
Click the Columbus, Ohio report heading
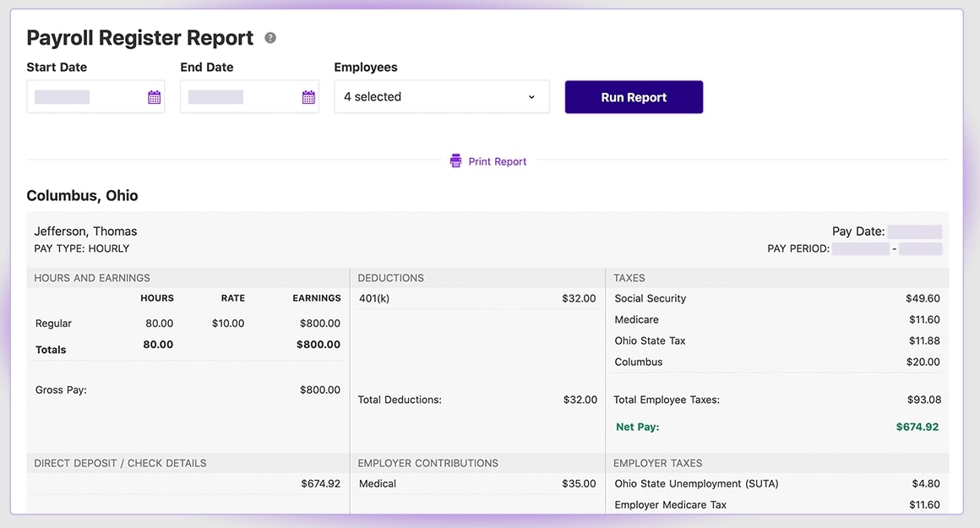click(x=82, y=195)
